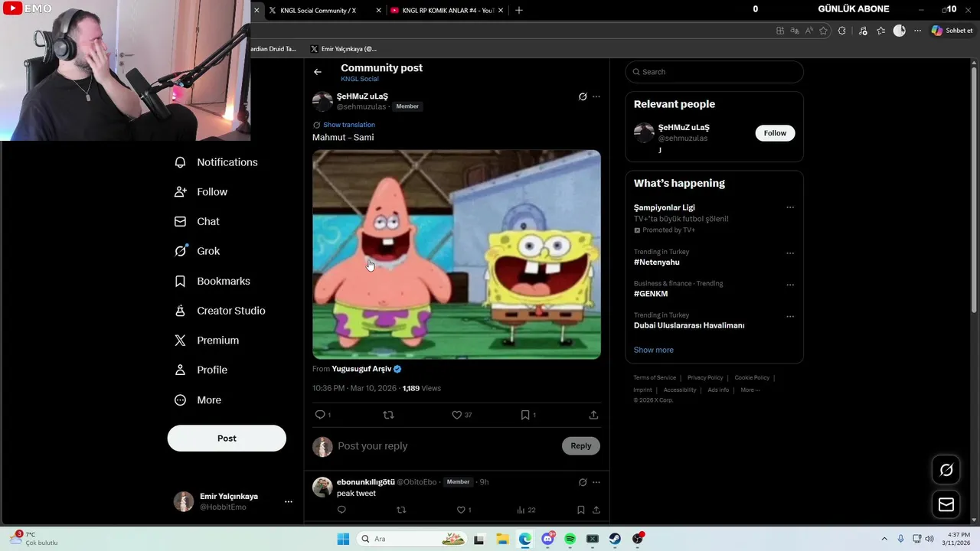Open the Windows Start menu
980x551 pixels.
343,539
